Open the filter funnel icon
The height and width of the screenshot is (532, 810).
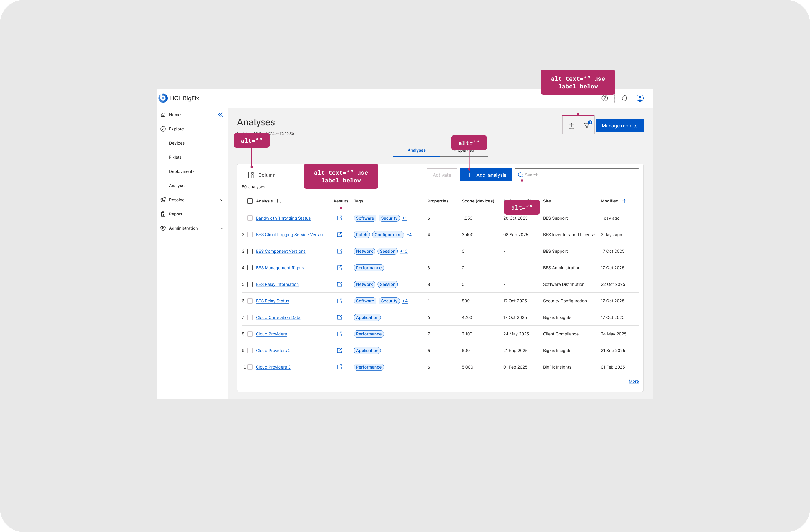pyautogui.click(x=587, y=125)
